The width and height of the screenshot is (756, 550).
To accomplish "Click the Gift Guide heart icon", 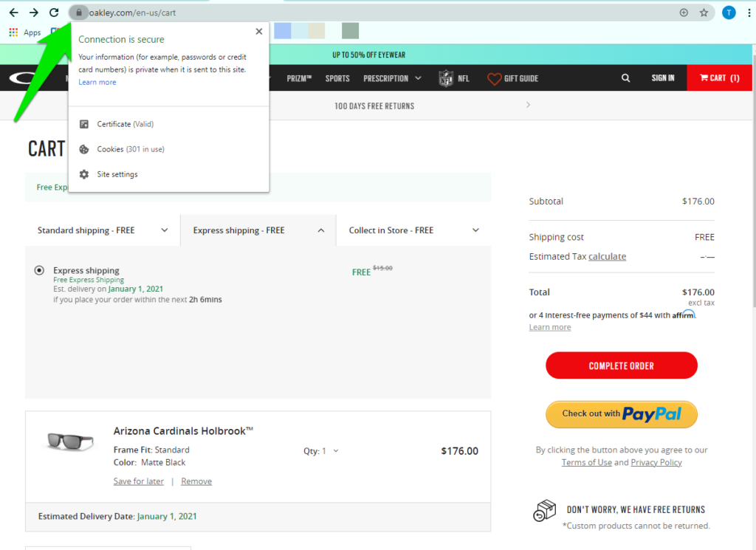I will point(494,78).
